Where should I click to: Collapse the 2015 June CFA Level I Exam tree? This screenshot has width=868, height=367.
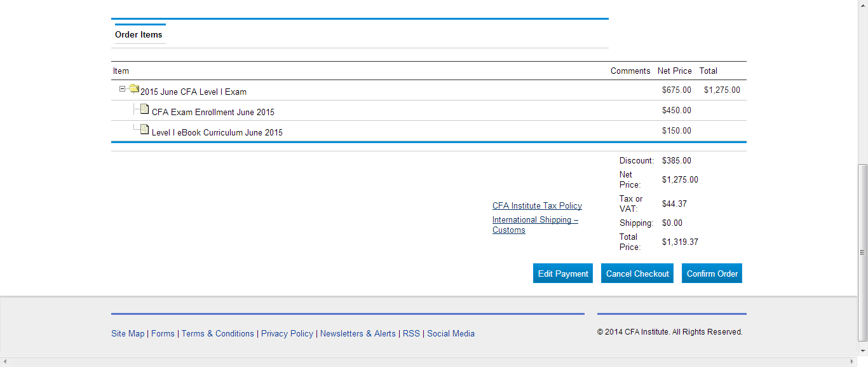pyautogui.click(x=123, y=89)
